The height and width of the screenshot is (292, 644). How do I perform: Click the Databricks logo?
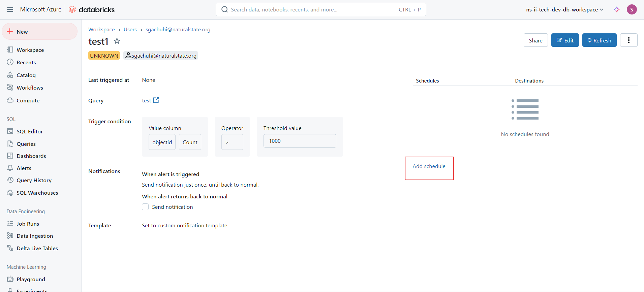pos(92,9)
